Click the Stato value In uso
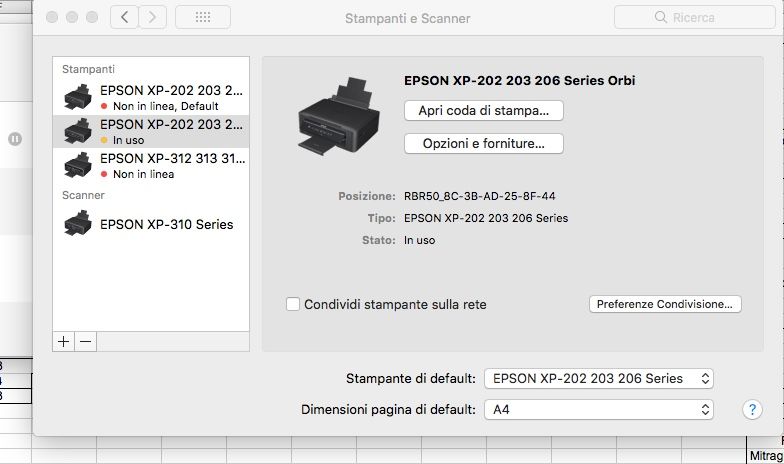This screenshot has height=464, width=784. [420, 240]
